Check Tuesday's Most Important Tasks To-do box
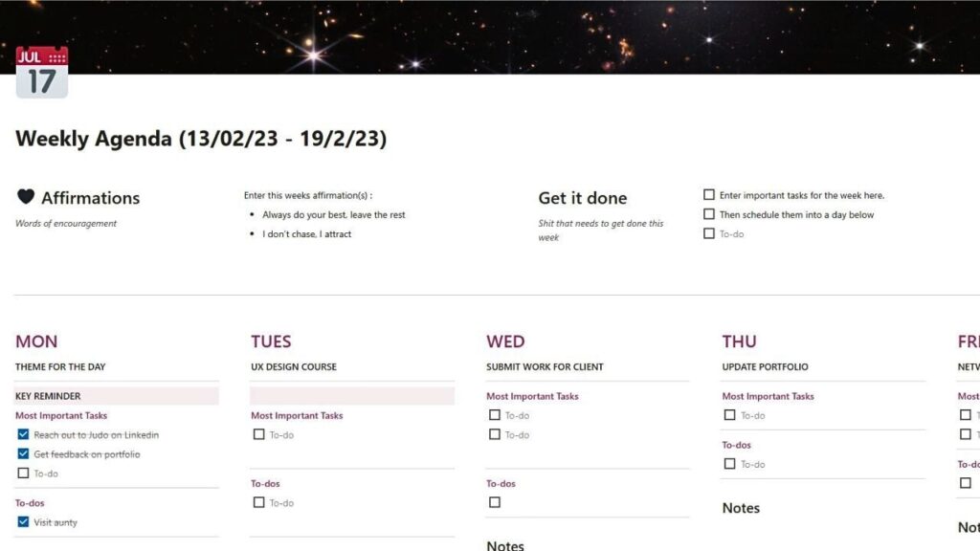This screenshot has width=980, height=551. point(258,434)
